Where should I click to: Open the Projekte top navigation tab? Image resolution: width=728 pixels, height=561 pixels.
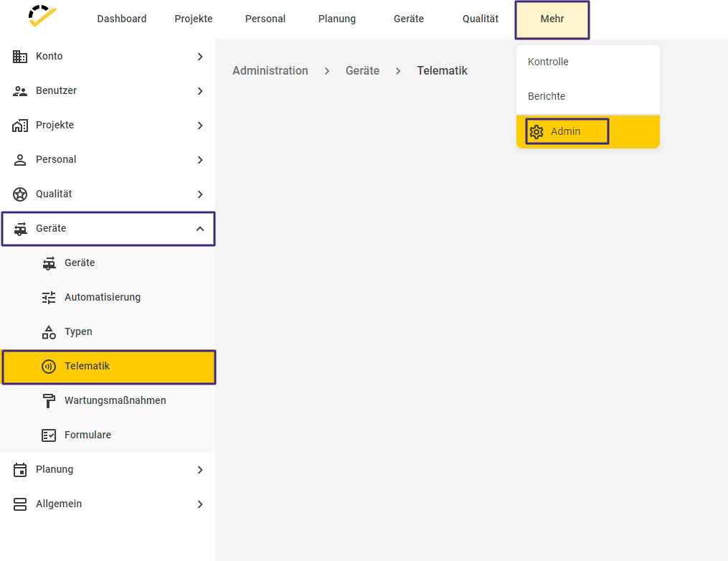tap(194, 19)
